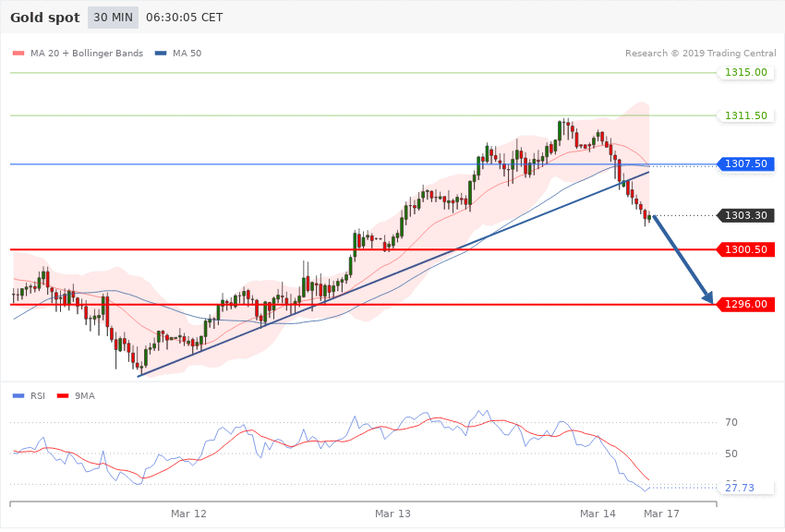Click the 9MA legend label

(85, 396)
